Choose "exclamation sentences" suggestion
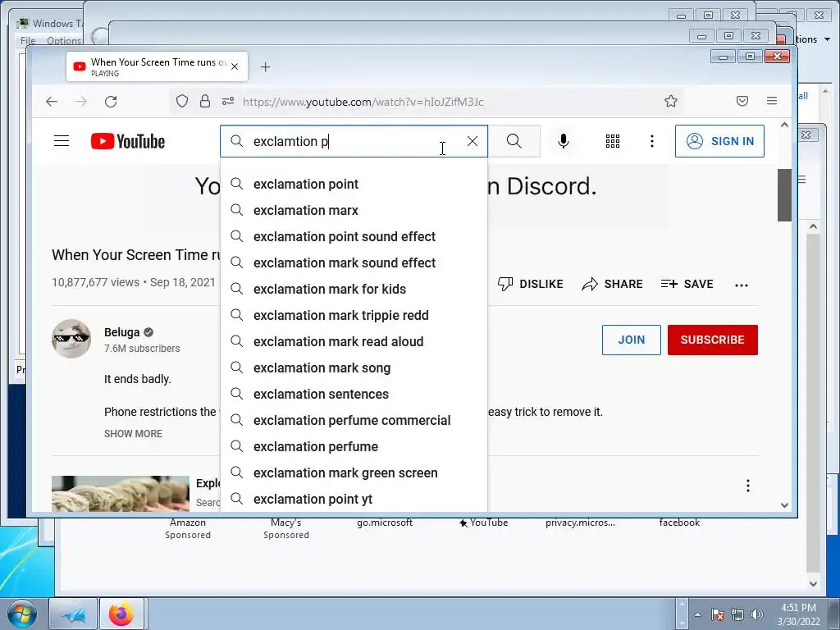 pyautogui.click(x=354, y=394)
